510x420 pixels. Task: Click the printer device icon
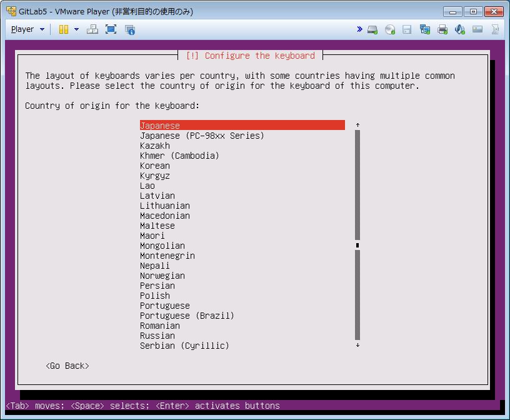pyautogui.click(x=442, y=29)
